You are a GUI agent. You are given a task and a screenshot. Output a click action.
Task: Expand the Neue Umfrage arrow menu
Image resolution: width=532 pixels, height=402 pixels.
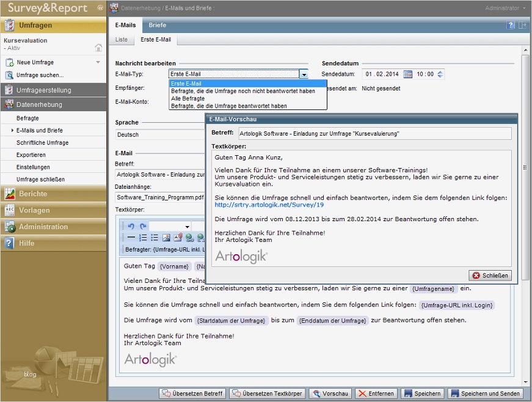coord(98,62)
